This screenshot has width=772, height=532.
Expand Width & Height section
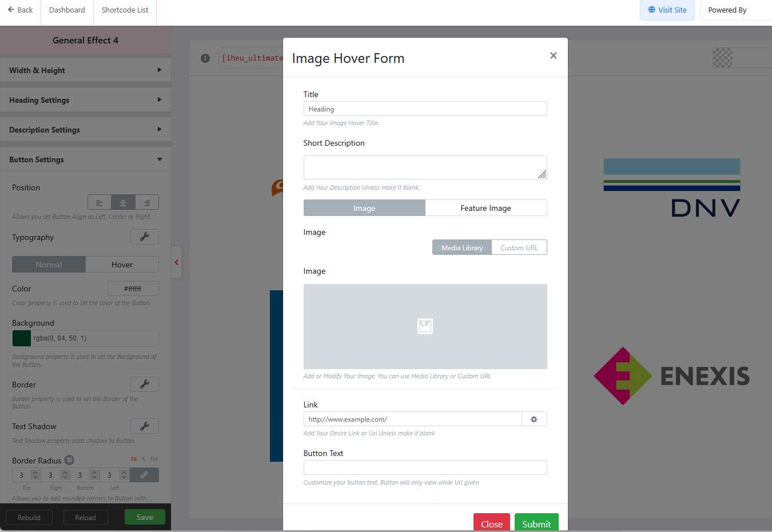[85, 70]
